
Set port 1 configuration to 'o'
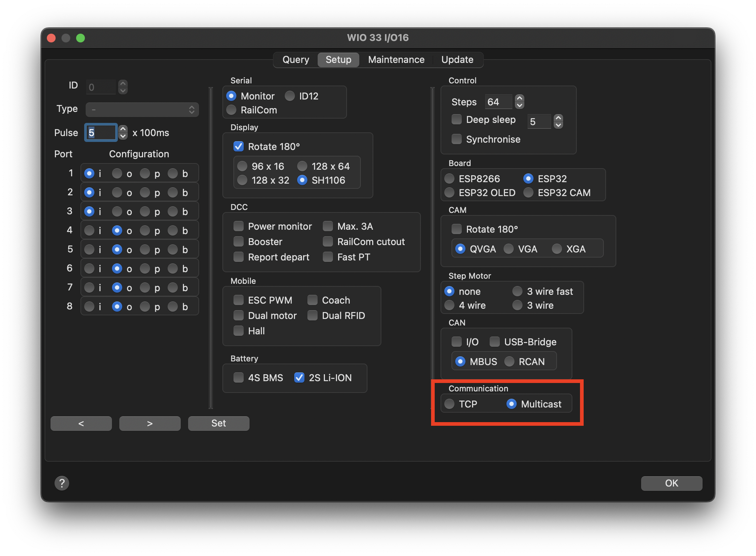click(117, 173)
